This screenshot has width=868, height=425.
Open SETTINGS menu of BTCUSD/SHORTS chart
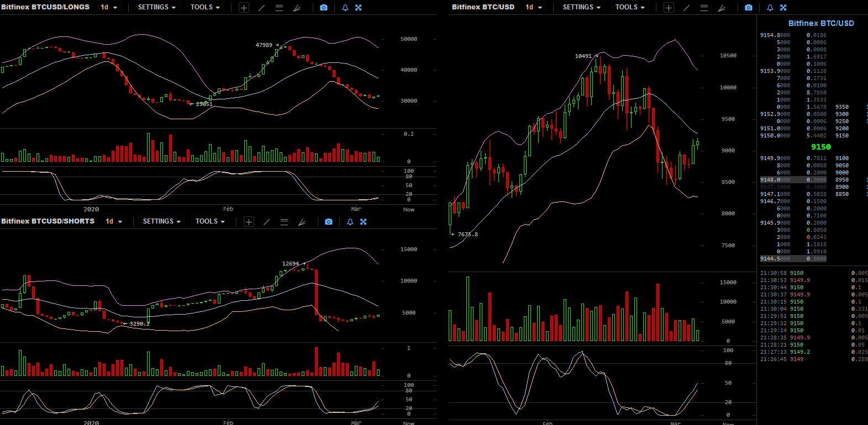click(162, 221)
